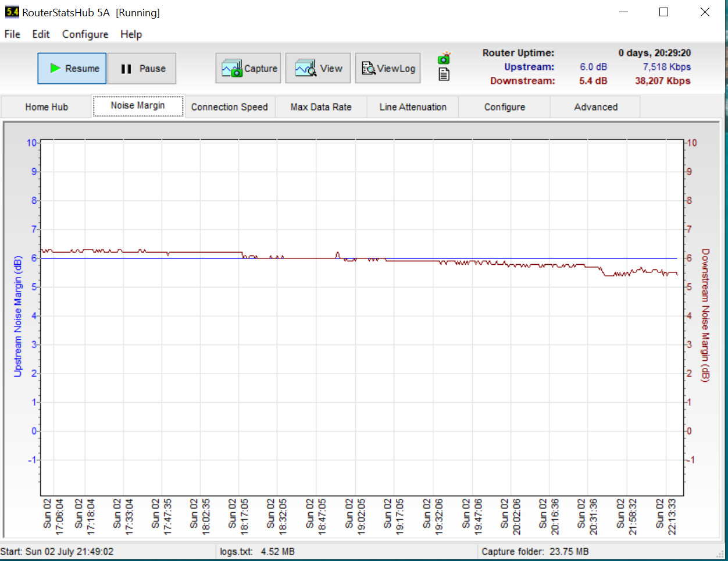Go to the Max Data Rate tab
Screen dimensions: 728x561
click(321, 107)
